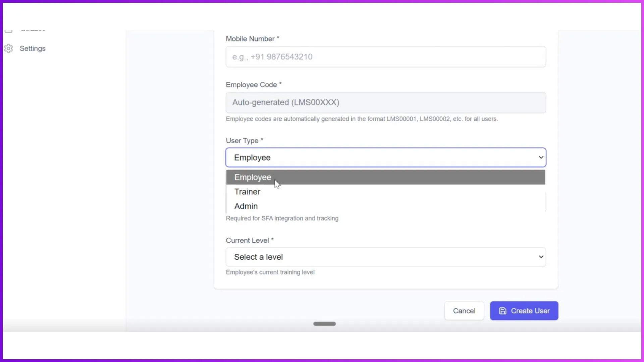The width and height of the screenshot is (644, 362).
Task: Click the Create User button
Action: tap(524, 311)
